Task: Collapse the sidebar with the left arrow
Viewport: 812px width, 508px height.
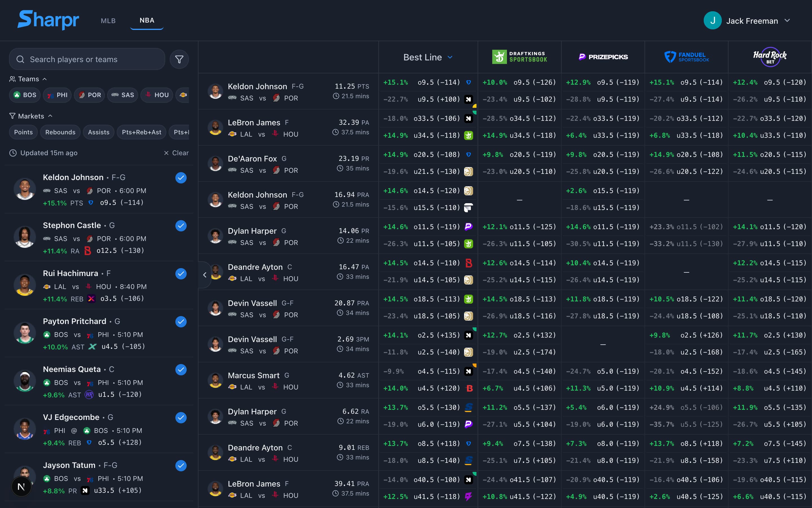Action: (205, 275)
